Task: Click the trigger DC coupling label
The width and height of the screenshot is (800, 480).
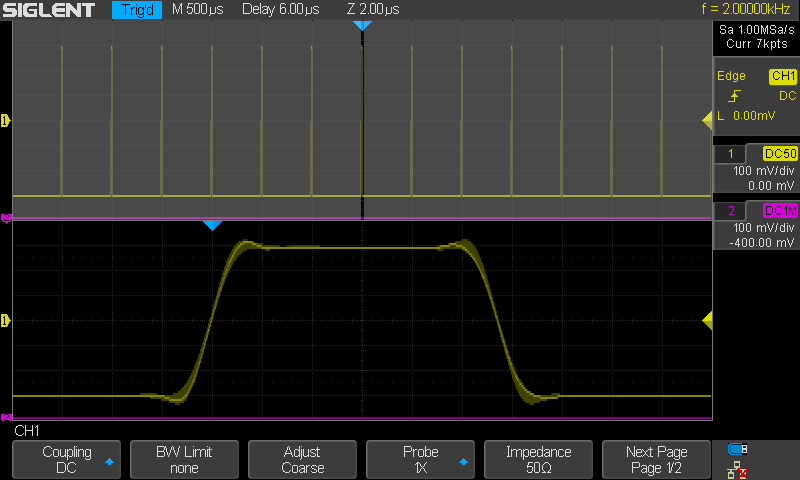Action: (787, 96)
